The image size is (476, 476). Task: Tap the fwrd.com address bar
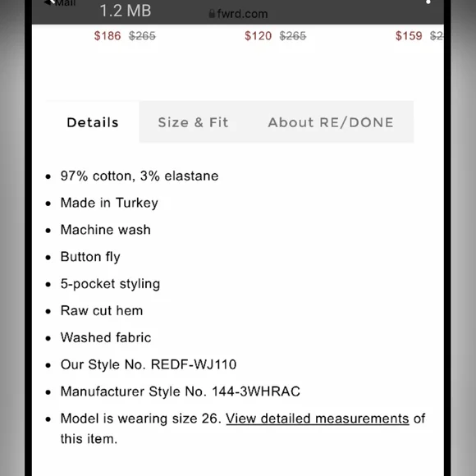click(x=238, y=14)
